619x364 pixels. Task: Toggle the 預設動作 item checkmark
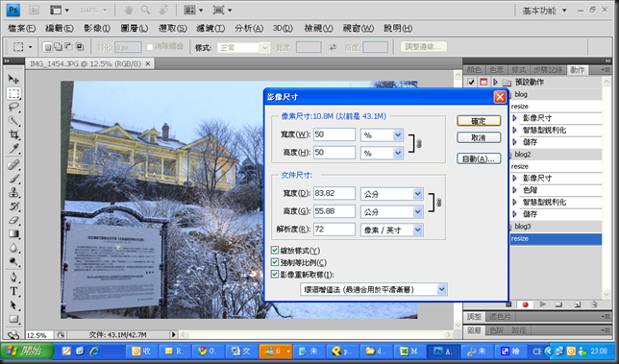point(471,82)
